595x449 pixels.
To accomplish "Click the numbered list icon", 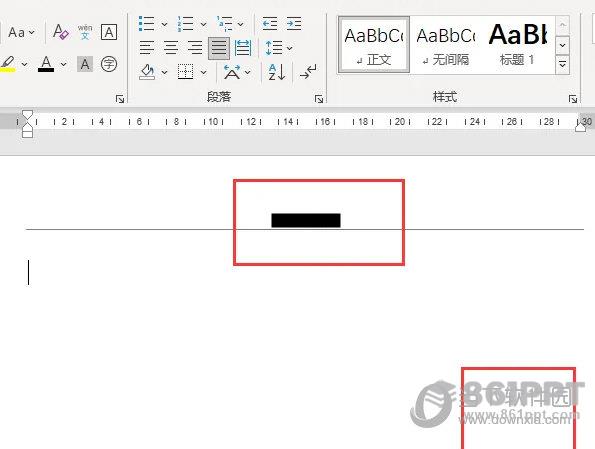I will tap(186, 24).
